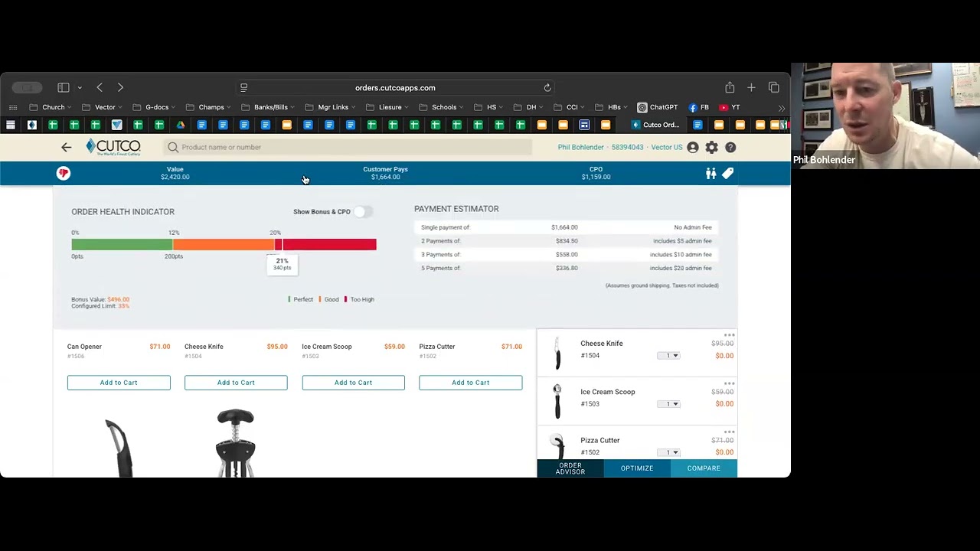
Task: Click orange Good segment of health bar
Action: [x=224, y=245]
